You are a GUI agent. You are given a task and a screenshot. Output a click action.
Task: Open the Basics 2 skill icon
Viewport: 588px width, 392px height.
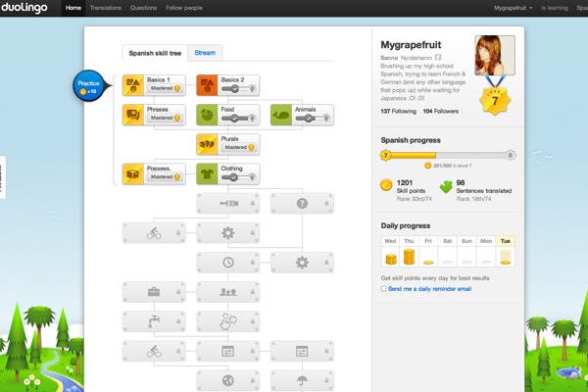coord(208,85)
